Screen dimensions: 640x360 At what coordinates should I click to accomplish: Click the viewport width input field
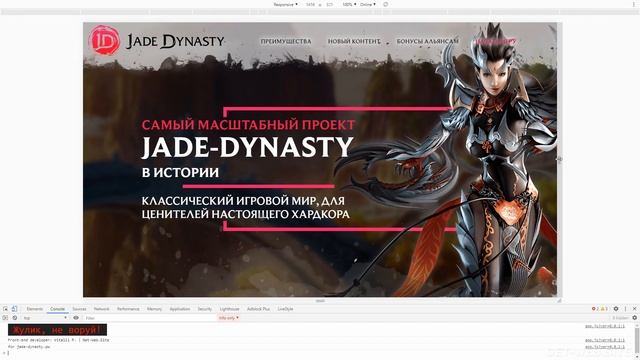coord(310,4)
